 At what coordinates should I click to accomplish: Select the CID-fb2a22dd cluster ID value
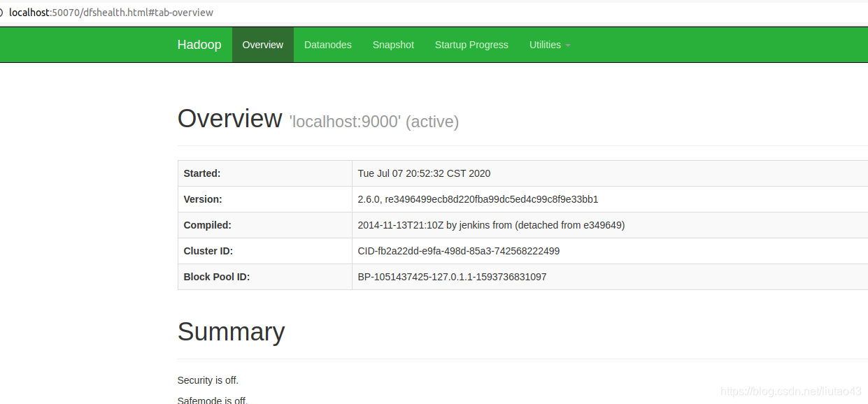459,251
